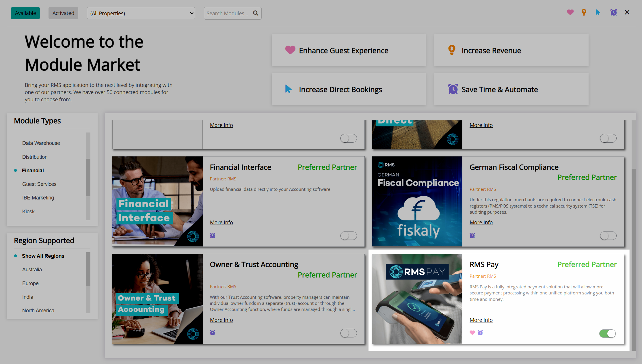Click Partner: RMS on Financial Interface card
The image size is (642, 364).
click(223, 179)
